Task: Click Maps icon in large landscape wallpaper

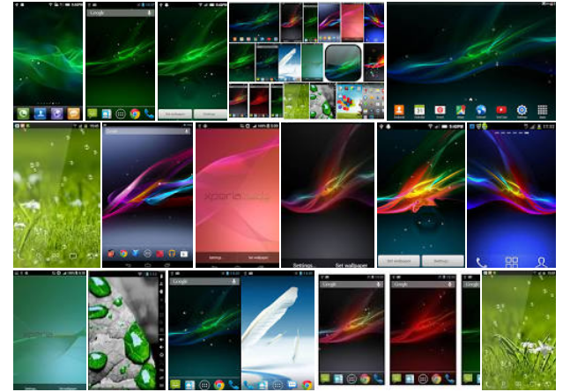Action: tap(461, 110)
